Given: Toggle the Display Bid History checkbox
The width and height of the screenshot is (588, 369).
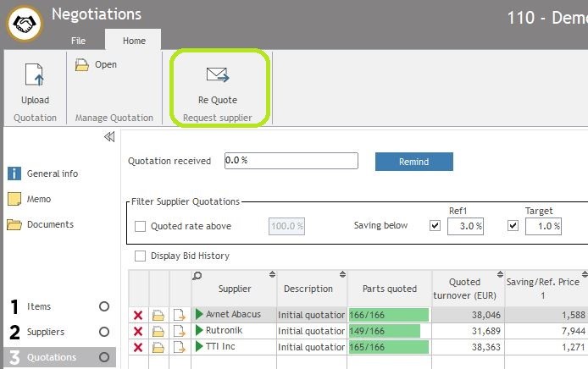Looking at the screenshot, I should coord(141,256).
